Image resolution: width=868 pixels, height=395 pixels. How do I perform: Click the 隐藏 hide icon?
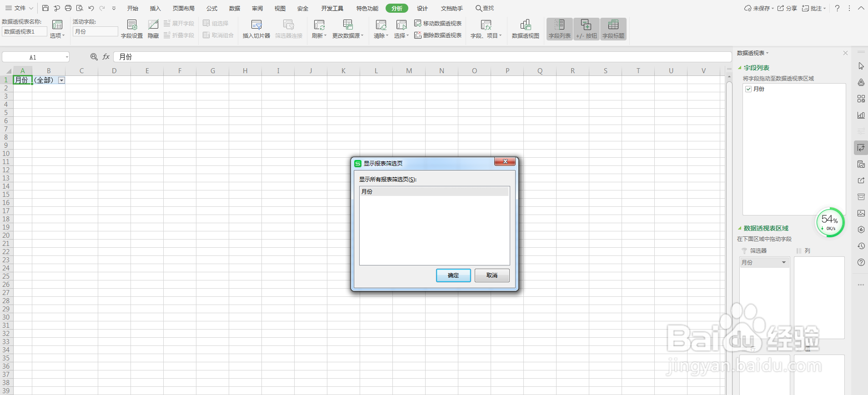pos(153,29)
